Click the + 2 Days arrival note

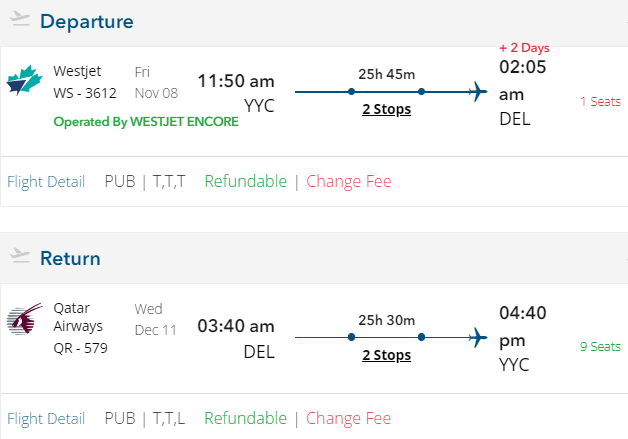click(524, 47)
